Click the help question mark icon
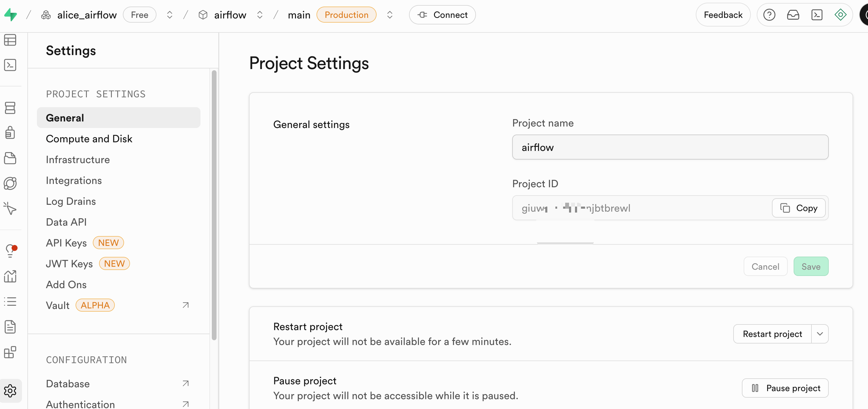868x409 pixels. pos(769,15)
